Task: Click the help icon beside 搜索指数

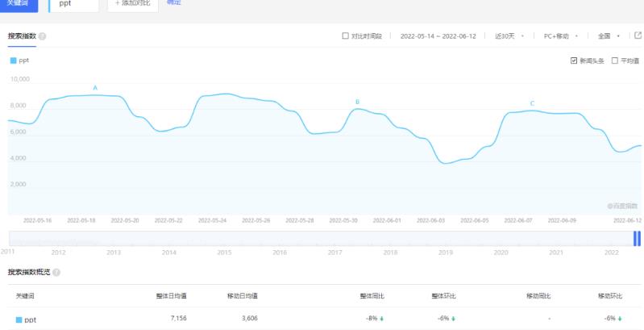Action: pyautogui.click(x=42, y=36)
